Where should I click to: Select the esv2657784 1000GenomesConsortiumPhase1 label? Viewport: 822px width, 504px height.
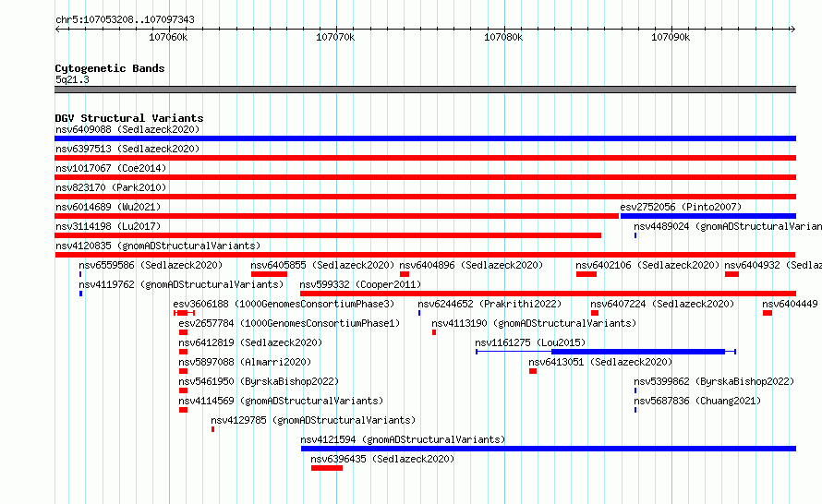click(289, 323)
